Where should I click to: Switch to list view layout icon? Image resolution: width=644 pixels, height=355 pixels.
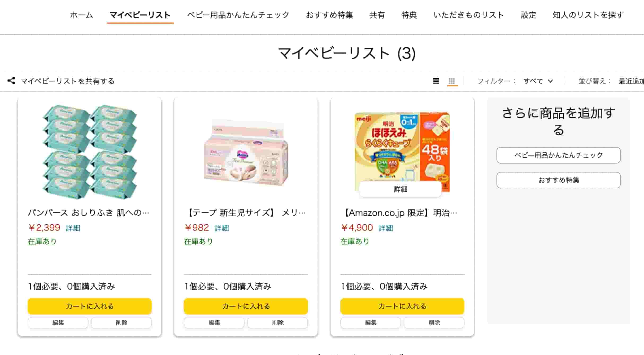436,81
